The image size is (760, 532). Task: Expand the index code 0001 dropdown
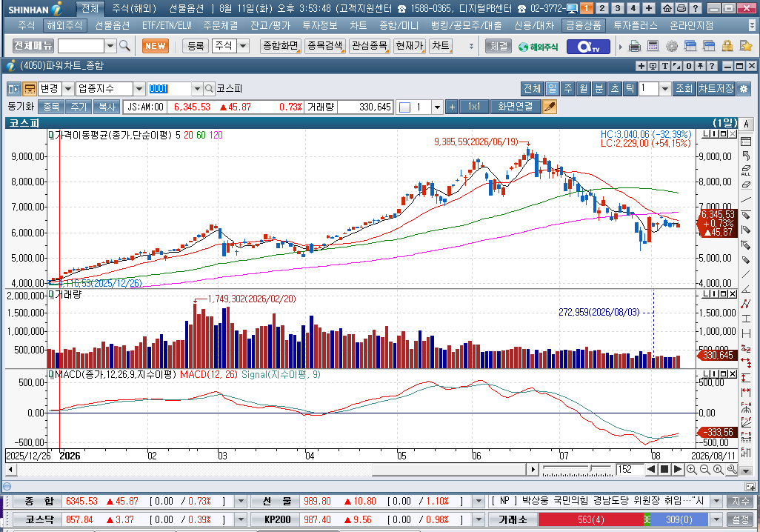coord(197,89)
